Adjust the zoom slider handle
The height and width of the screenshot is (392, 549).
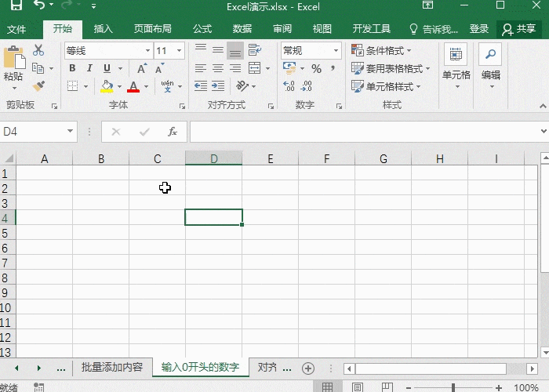click(453, 387)
